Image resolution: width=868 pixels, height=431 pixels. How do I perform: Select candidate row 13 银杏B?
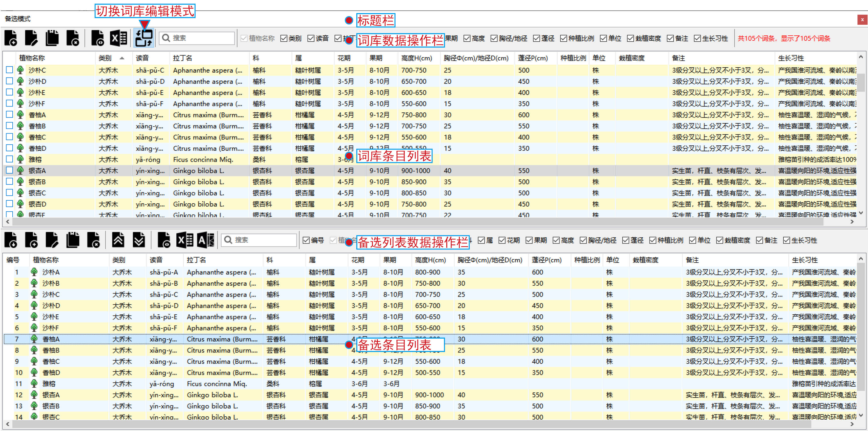pyautogui.click(x=430, y=406)
